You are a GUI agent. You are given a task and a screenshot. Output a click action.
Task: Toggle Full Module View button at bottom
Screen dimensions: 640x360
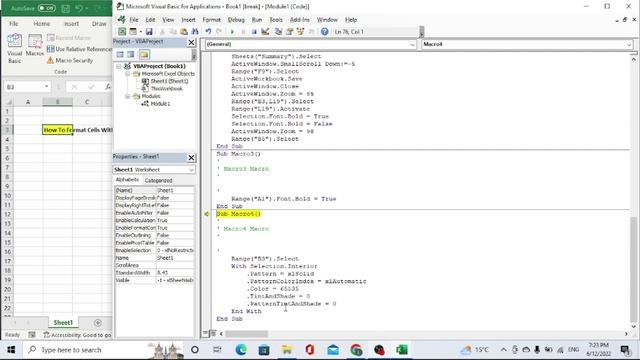[213, 333]
